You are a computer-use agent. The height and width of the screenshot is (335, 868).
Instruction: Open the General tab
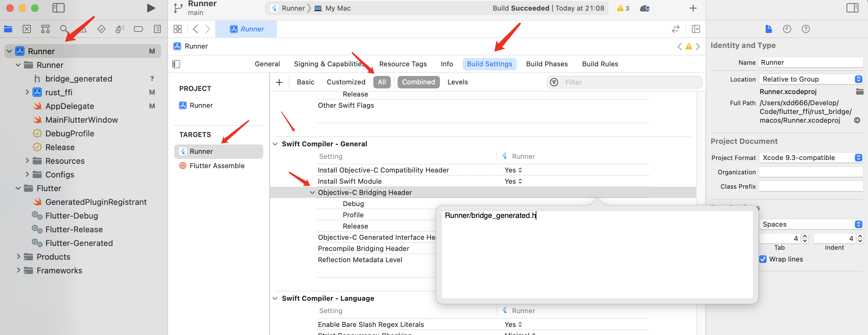pyautogui.click(x=267, y=64)
